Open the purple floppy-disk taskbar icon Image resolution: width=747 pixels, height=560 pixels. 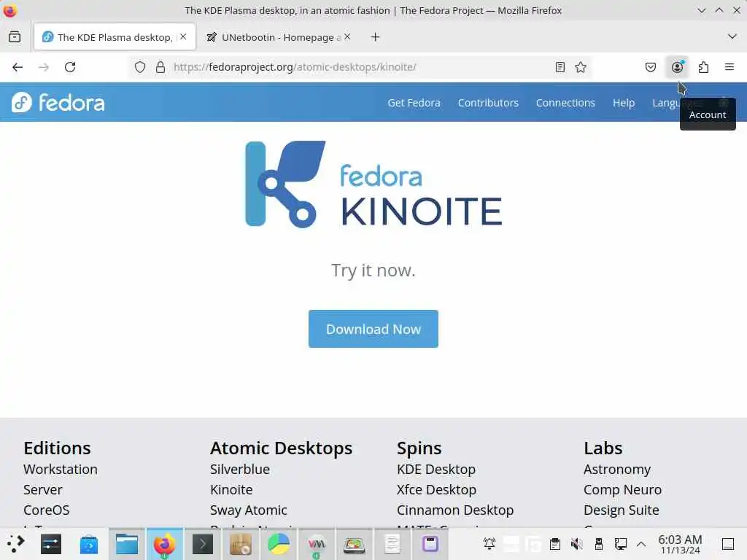(x=430, y=544)
